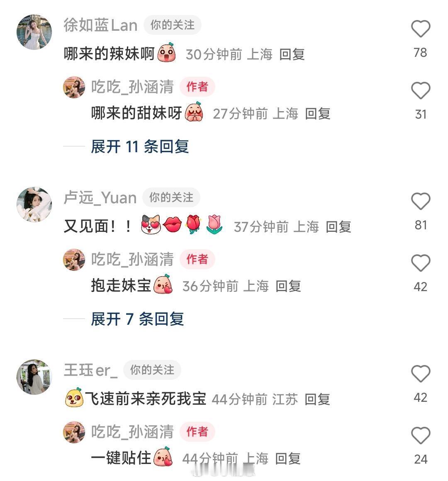This screenshot has height=481, width=448.
Task: Reply to 哪来的辣妹啊 comment
Action: (292, 54)
